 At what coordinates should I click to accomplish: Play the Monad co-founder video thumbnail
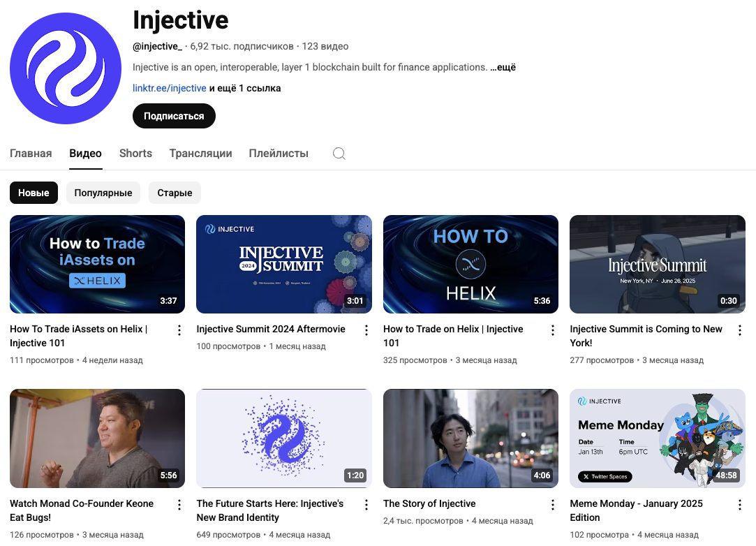(x=98, y=438)
